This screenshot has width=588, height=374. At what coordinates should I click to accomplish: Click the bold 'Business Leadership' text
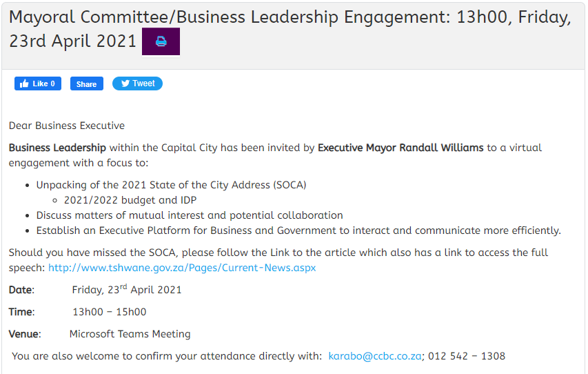click(57, 148)
